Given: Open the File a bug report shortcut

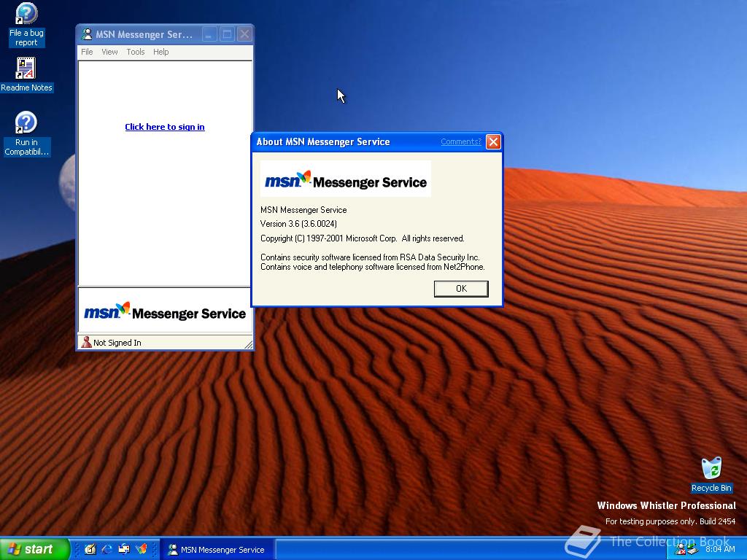Looking at the screenshot, I should pyautogui.click(x=26, y=25).
